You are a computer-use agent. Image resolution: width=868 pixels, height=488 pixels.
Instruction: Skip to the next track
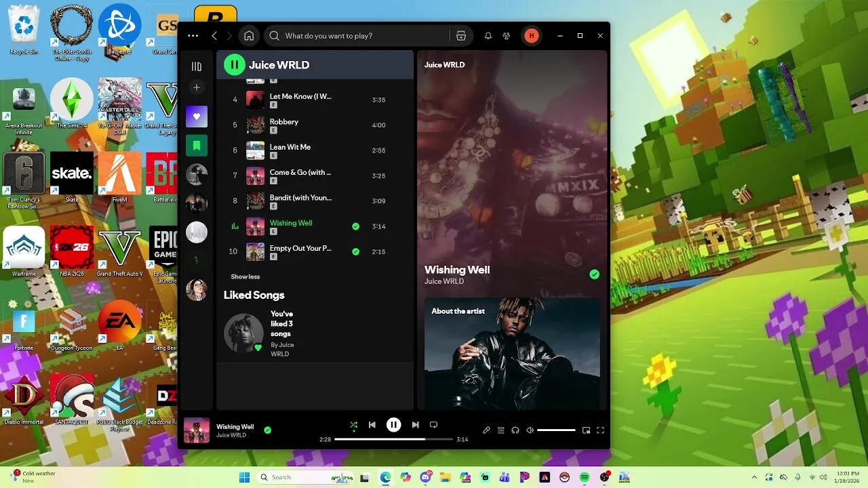(415, 425)
